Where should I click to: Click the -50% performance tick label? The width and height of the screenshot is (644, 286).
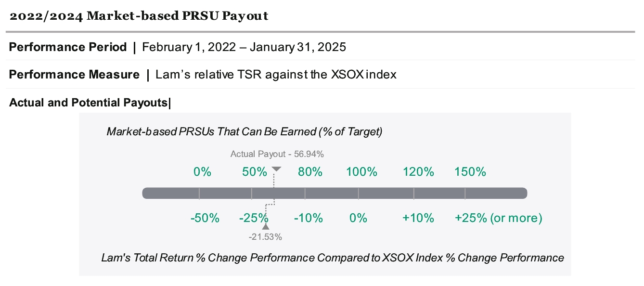(205, 218)
